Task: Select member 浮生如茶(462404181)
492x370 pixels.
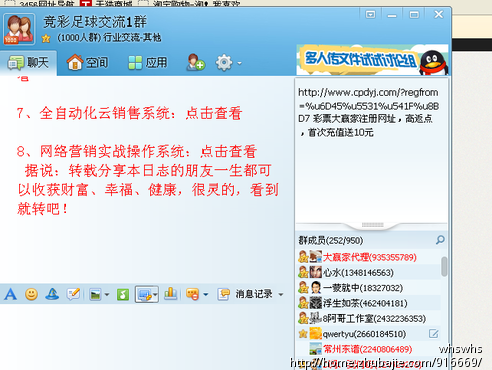Action: point(368,303)
